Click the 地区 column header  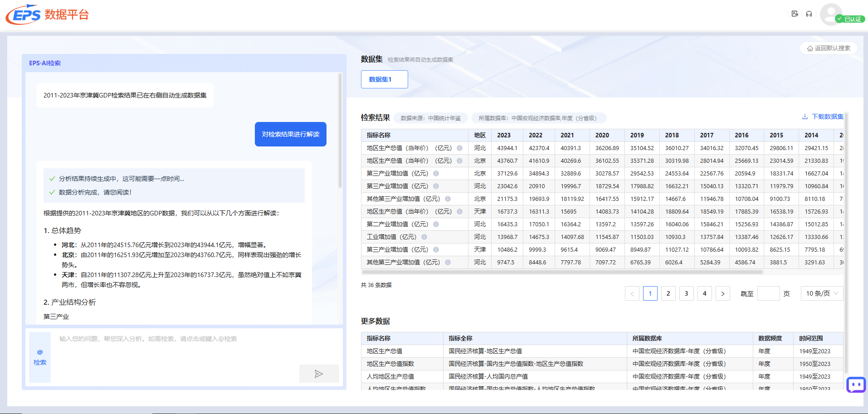pos(480,135)
